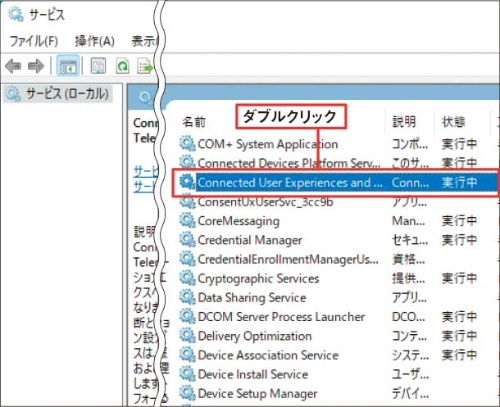Select the CoreMessaging service name
Screen dimensions: 500x407
[239, 221]
